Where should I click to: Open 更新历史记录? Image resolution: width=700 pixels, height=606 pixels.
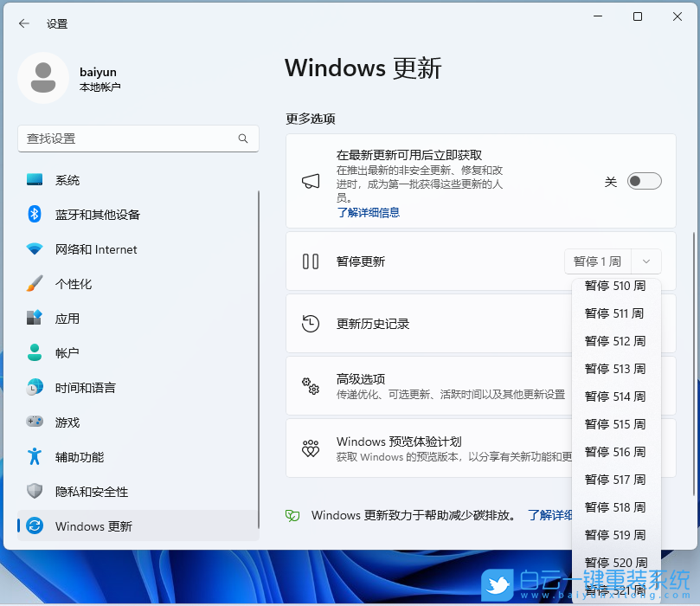click(372, 323)
